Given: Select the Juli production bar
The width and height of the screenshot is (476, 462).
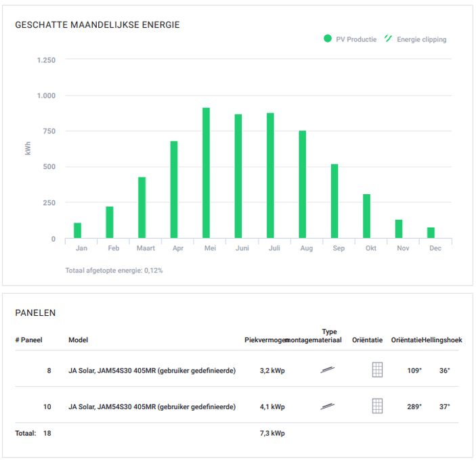Looking at the screenshot, I should coord(270,176).
